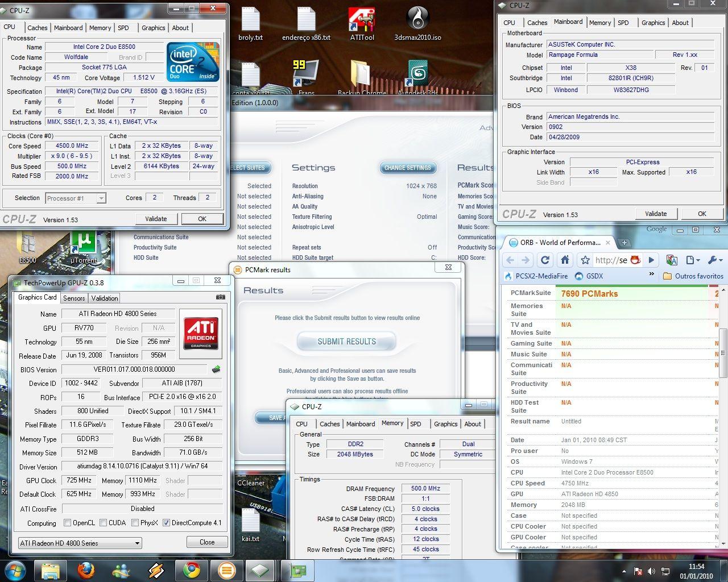Expand the bookmarks bar overflow chevron

tap(651, 274)
